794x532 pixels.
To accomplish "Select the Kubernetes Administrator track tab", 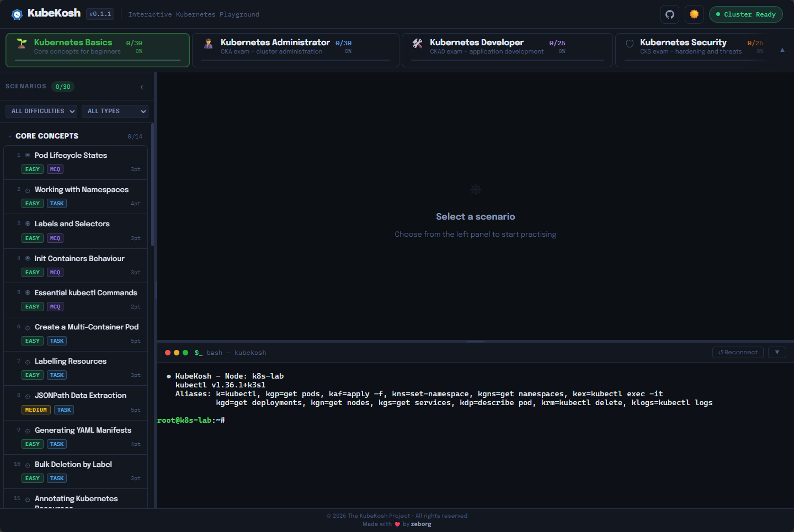I will 296,50.
